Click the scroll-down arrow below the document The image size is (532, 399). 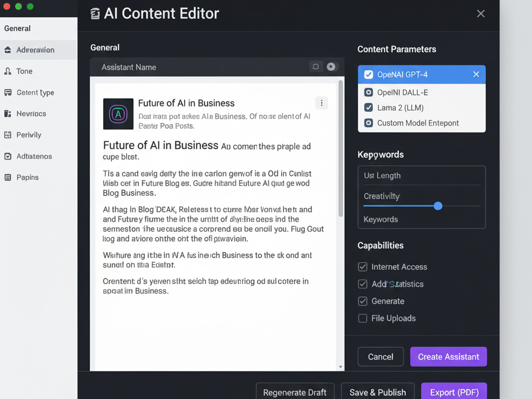click(340, 367)
